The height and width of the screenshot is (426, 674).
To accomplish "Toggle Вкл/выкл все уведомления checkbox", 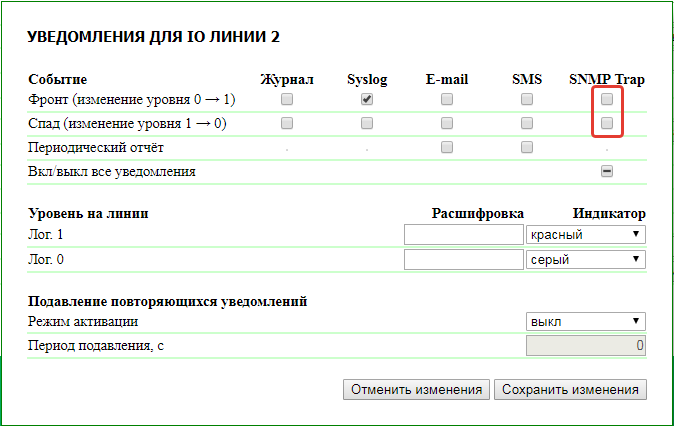I will [x=607, y=171].
